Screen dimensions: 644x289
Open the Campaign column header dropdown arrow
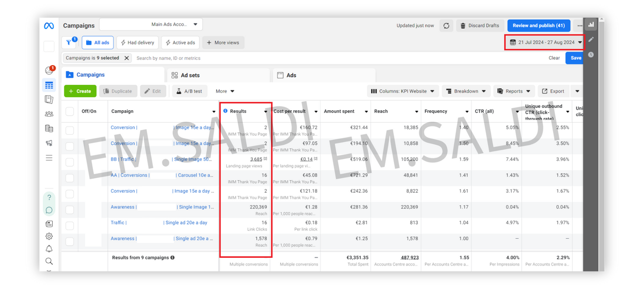[x=214, y=112]
